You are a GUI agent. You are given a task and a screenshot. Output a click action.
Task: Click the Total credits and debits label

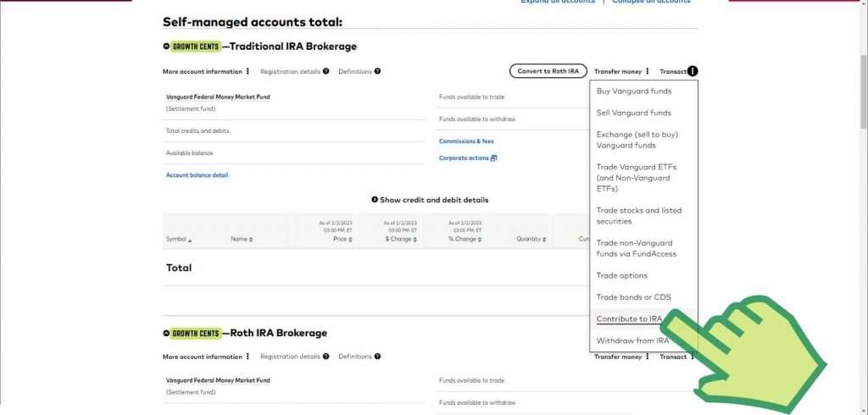pyautogui.click(x=198, y=131)
